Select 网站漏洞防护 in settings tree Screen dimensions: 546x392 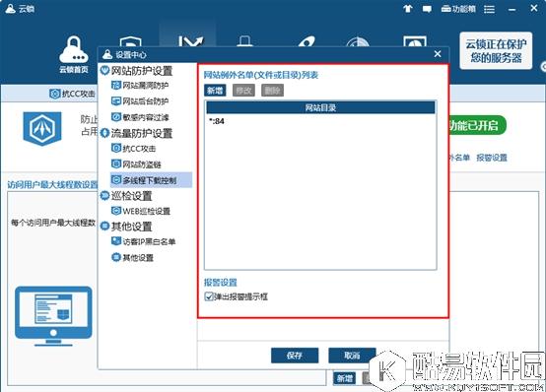146,86
